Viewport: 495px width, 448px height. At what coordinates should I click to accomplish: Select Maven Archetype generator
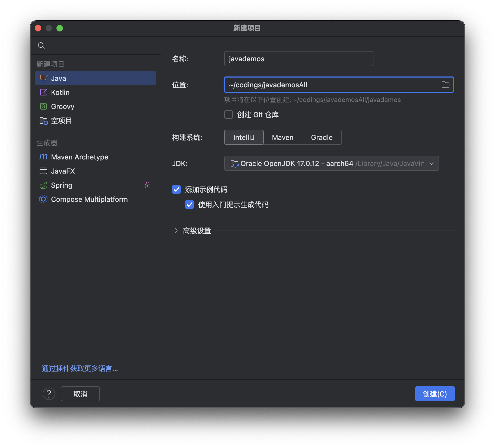point(96,157)
